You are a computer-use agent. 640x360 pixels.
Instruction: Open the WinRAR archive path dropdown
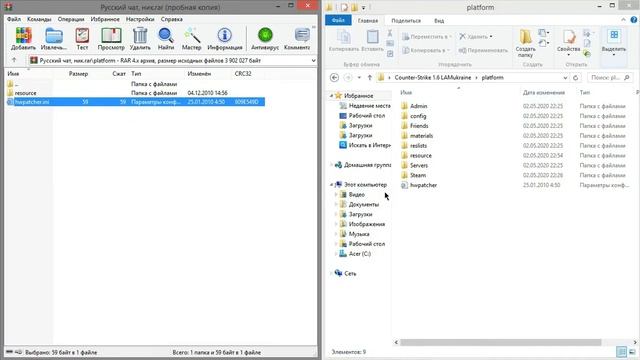(x=313, y=60)
